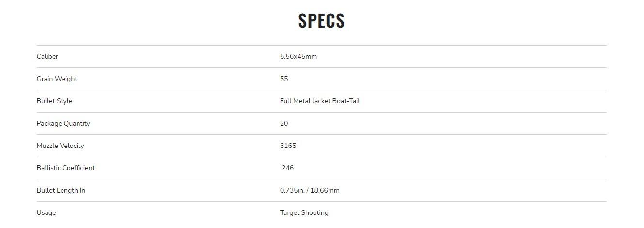Click the Caliber label
Screen dimensions: 644x228
47,56
